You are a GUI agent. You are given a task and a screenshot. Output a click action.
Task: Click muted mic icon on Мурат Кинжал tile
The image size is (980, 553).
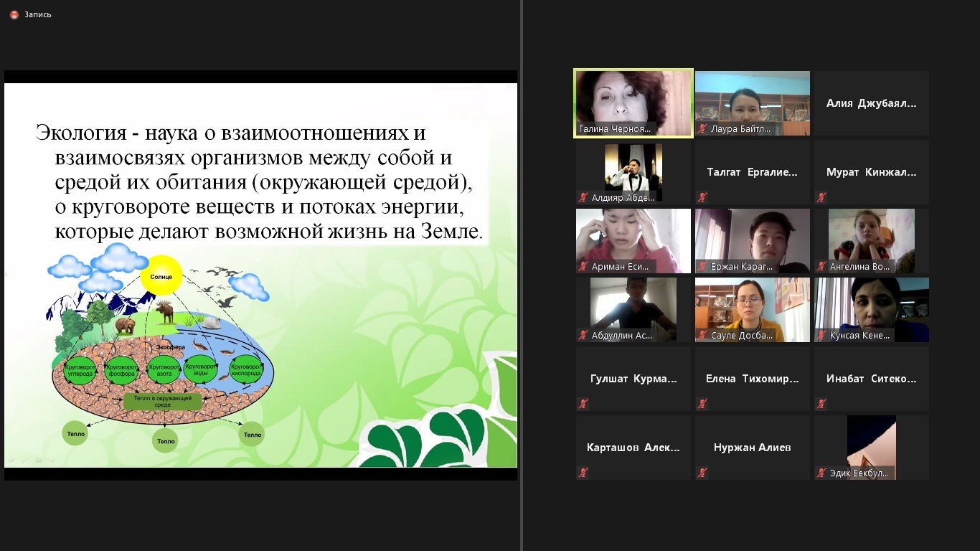pyautogui.click(x=822, y=197)
